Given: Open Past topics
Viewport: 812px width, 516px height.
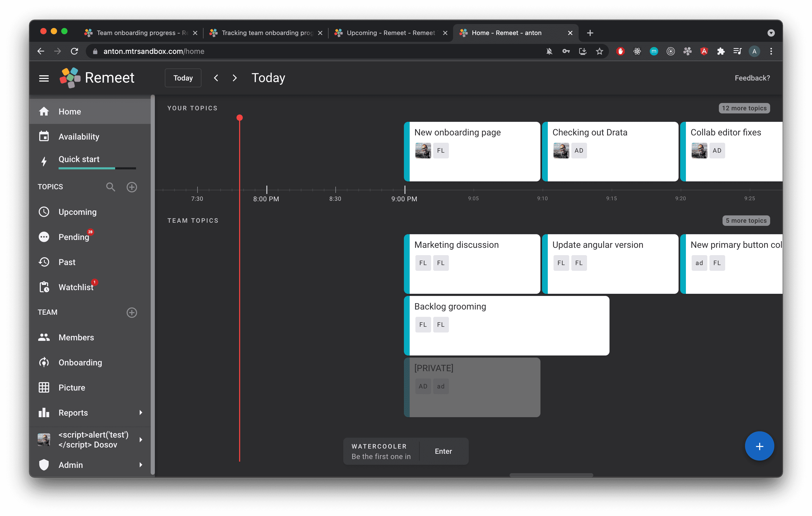Looking at the screenshot, I should [x=90, y=262].
